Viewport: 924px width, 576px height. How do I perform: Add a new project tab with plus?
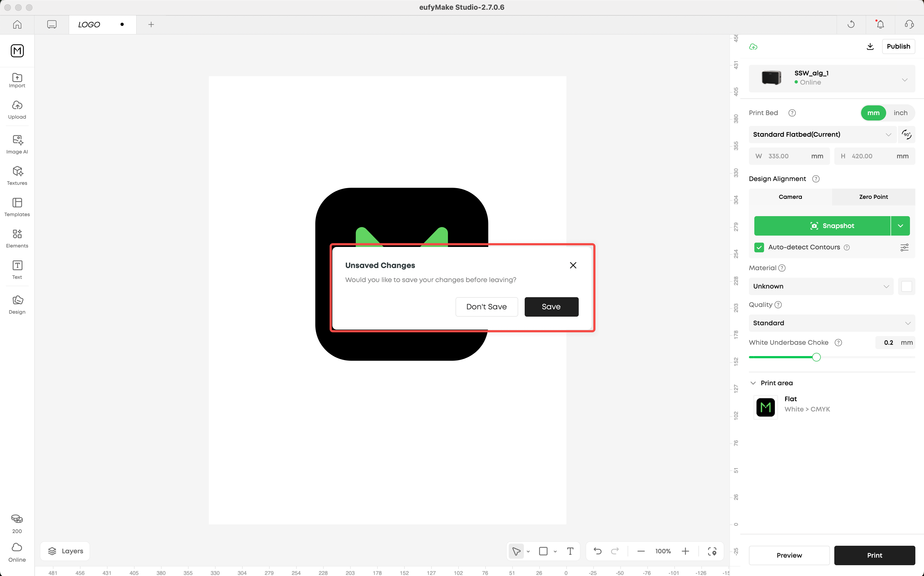tap(151, 24)
